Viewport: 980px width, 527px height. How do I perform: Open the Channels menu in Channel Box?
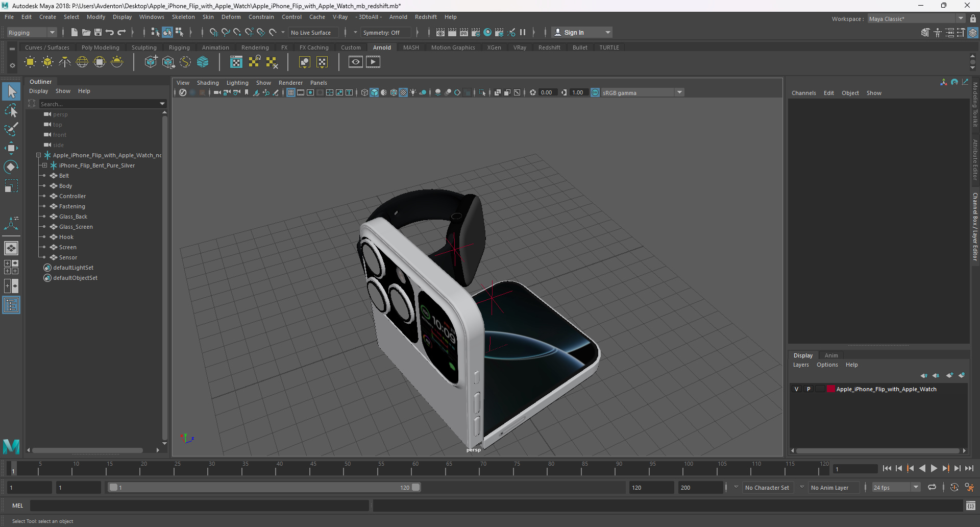(x=803, y=93)
